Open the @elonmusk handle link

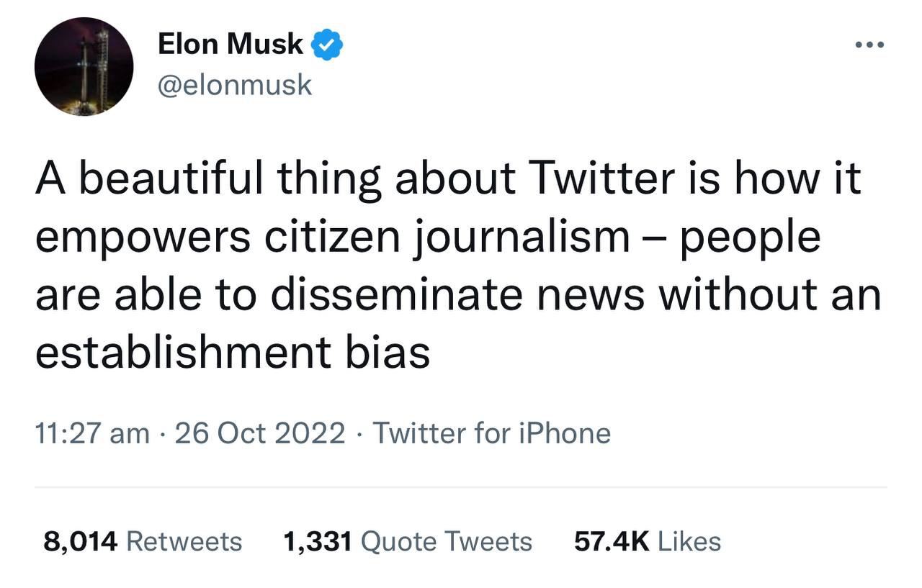pos(235,85)
